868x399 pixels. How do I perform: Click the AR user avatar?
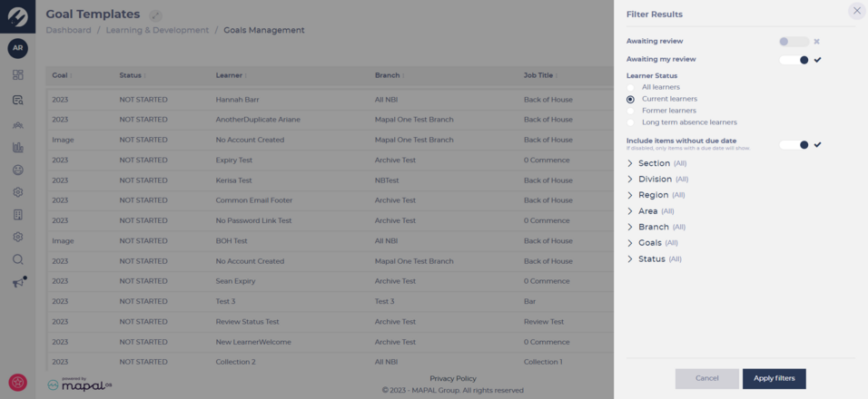(x=18, y=48)
